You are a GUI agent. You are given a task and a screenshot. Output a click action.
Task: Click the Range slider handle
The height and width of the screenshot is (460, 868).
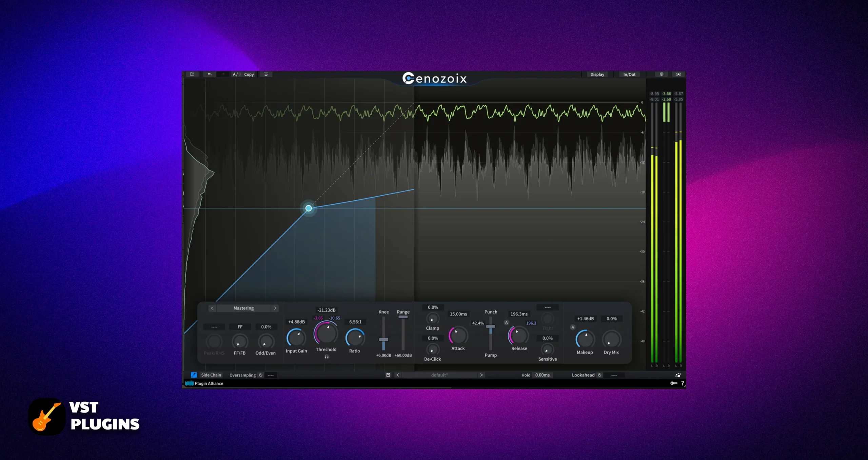click(403, 317)
